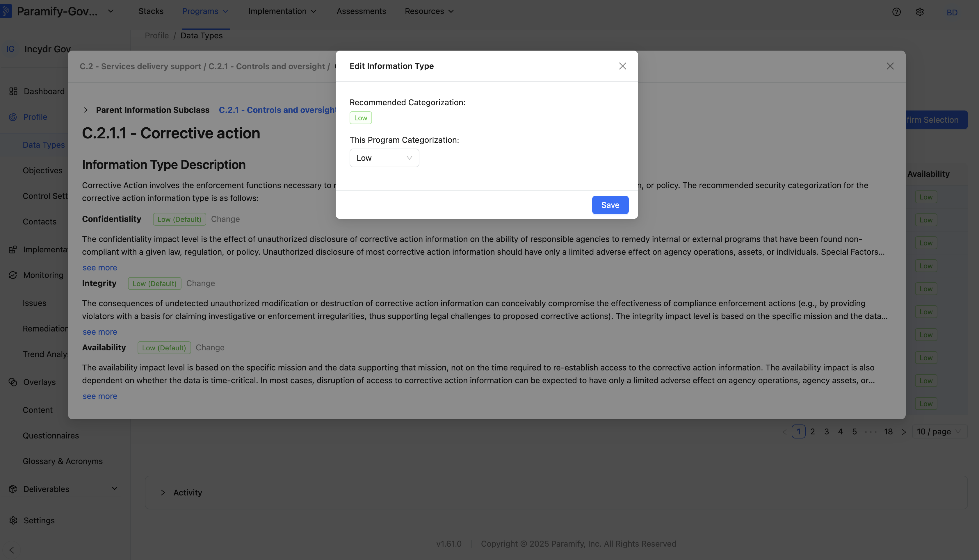Open the Implementation menu dropdown
Screen dimensions: 979x560
(x=282, y=11)
